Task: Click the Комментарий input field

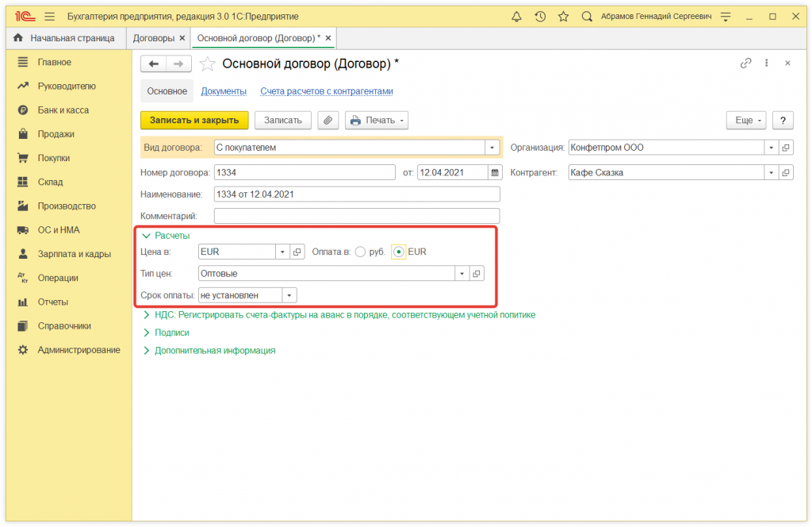Action: pos(357,216)
